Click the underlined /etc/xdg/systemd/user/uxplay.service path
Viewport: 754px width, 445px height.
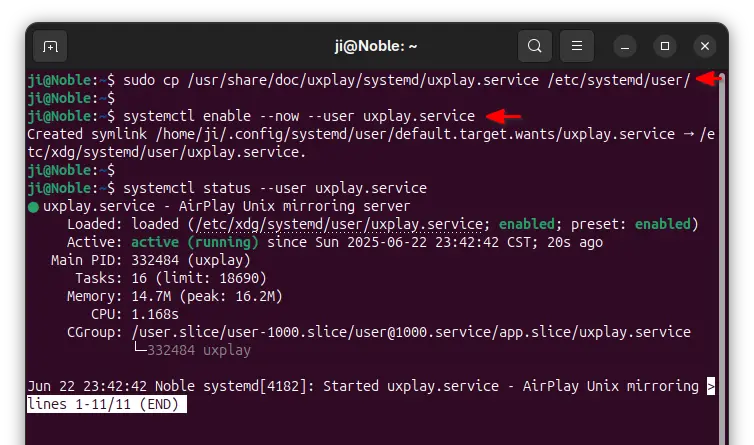point(339,224)
